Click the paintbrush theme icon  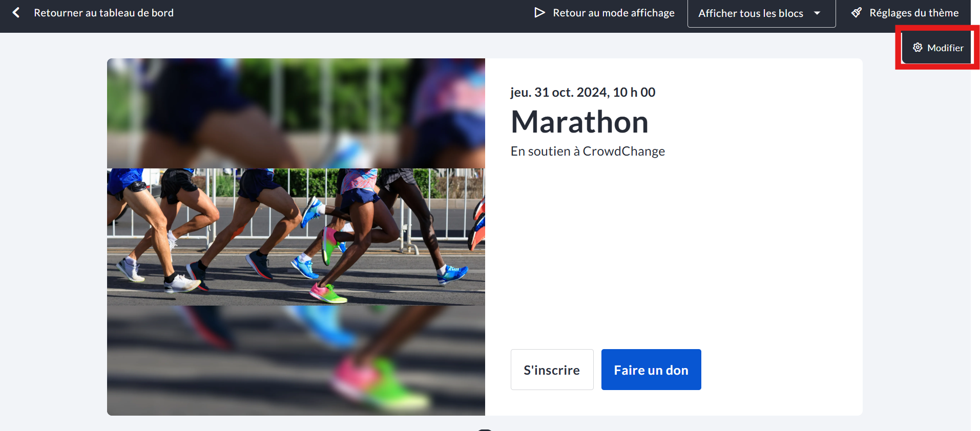(x=857, y=12)
